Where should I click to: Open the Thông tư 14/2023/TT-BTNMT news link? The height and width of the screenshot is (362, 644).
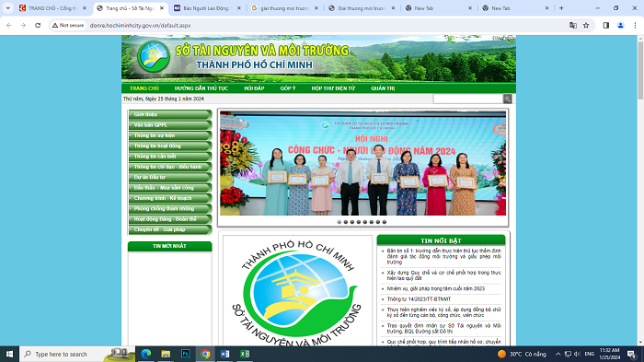[x=419, y=299]
